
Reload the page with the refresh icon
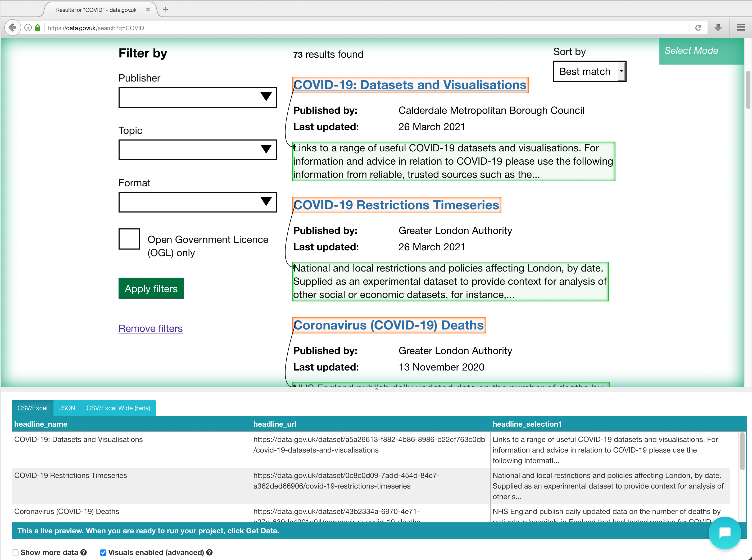698,28
